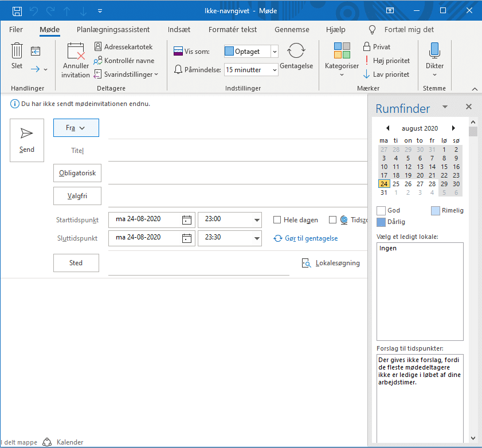Image resolution: width=482 pixels, height=448 pixels.
Task: Select the Annuller invitation icon
Action: click(x=76, y=59)
